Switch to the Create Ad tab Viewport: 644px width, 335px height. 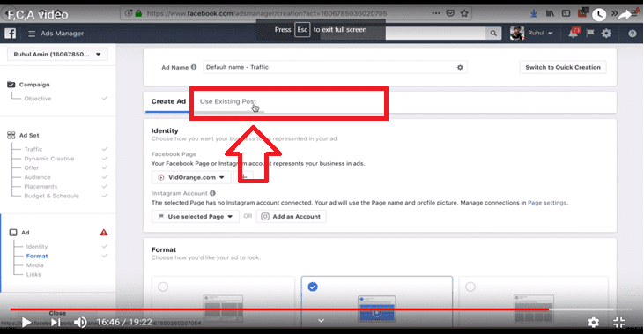coord(168,101)
